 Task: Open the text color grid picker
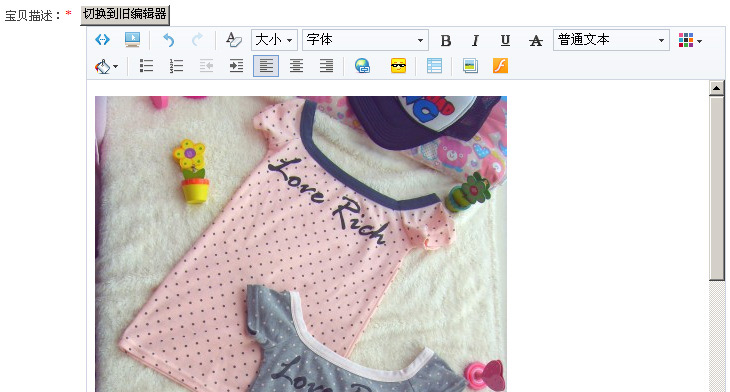coord(690,41)
